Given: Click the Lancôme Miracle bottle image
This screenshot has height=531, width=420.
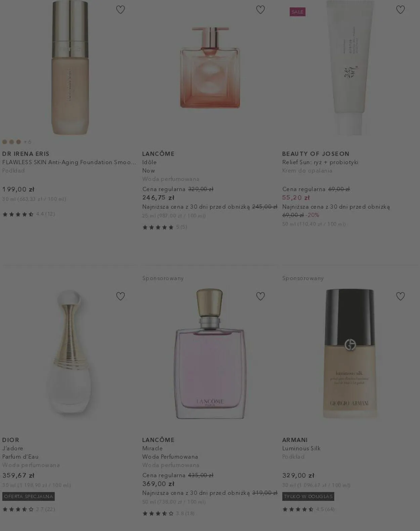Looking at the screenshot, I should point(210,354).
